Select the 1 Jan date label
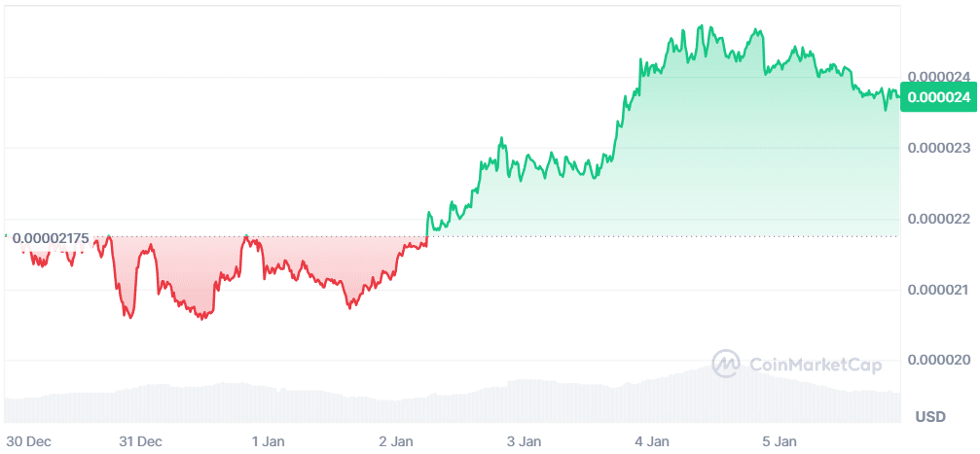This screenshot has height=454, width=980. tap(267, 441)
